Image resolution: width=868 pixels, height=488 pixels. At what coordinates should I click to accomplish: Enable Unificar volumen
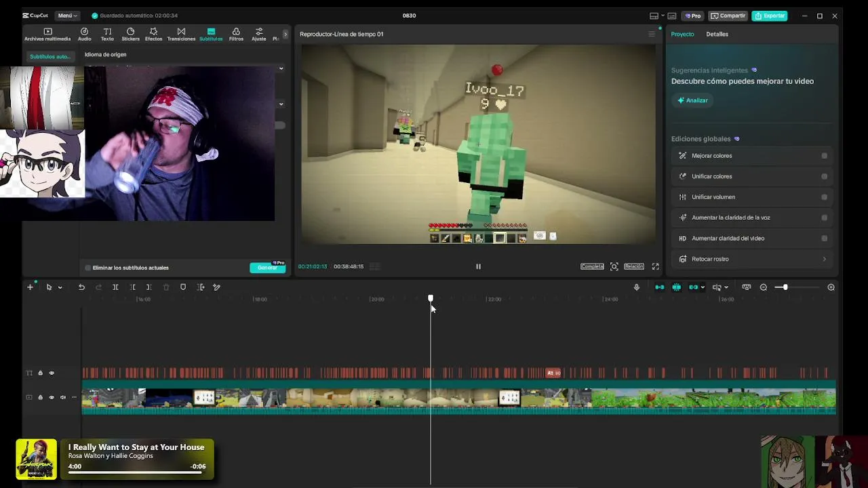pyautogui.click(x=824, y=197)
